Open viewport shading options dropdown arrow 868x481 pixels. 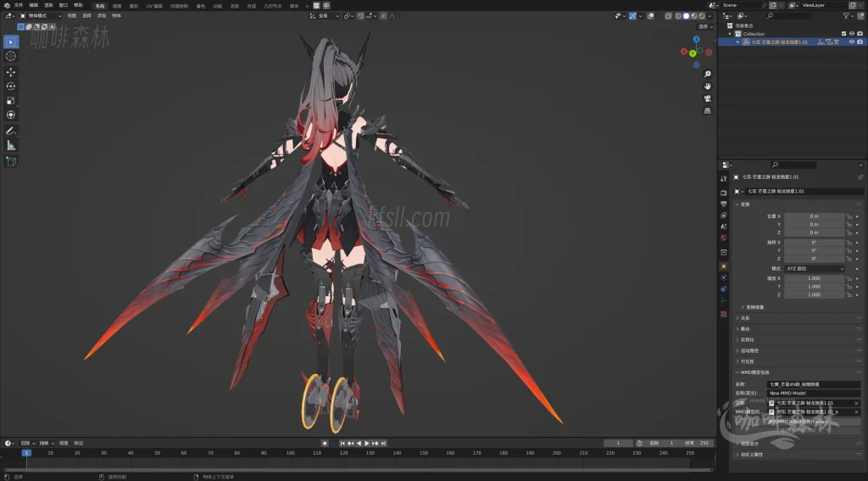point(709,16)
